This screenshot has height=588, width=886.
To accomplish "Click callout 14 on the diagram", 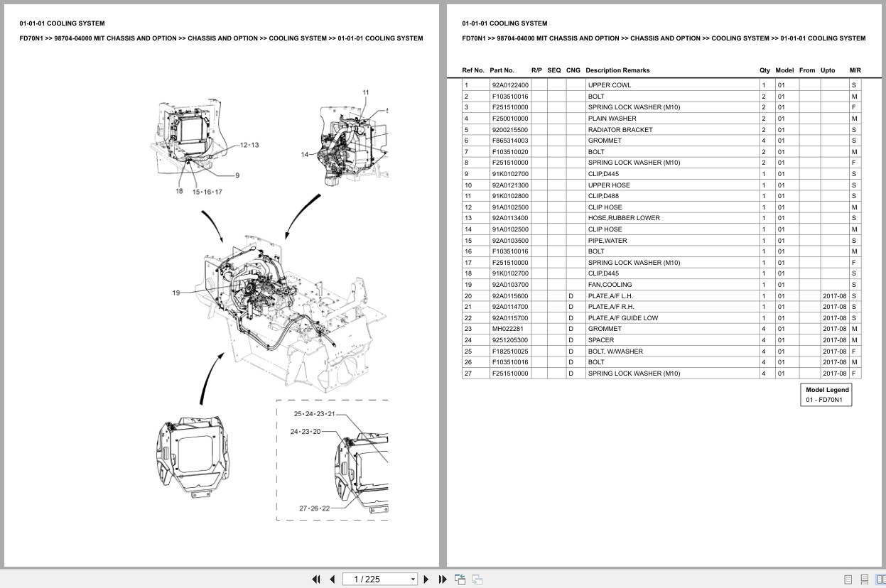I will point(305,154).
